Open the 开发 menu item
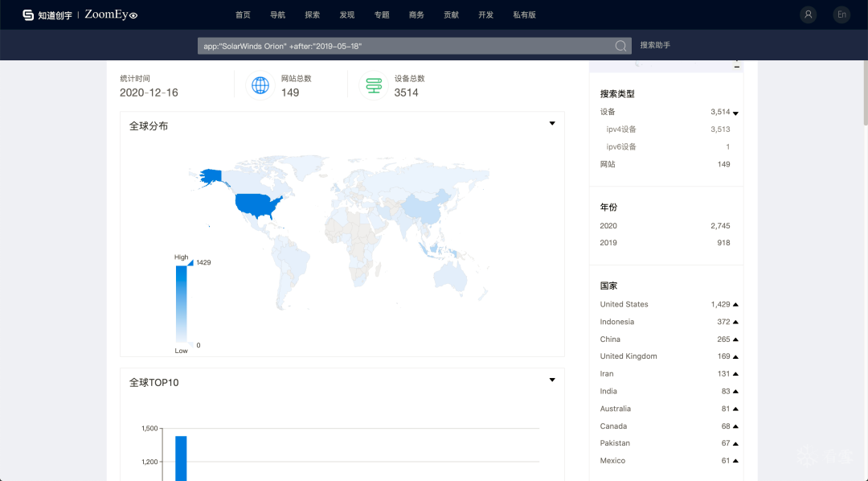The height and width of the screenshot is (481, 868). tap(486, 15)
